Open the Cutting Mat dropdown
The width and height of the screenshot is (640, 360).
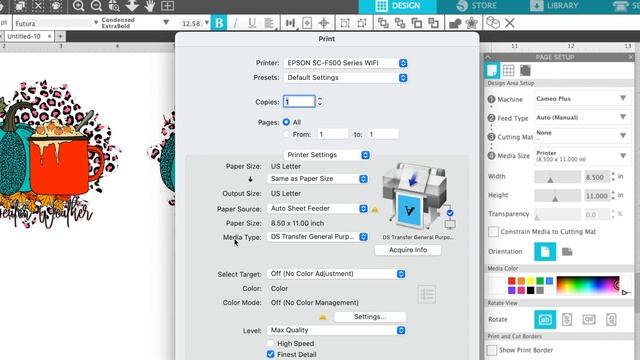pyautogui.click(x=582, y=136)
